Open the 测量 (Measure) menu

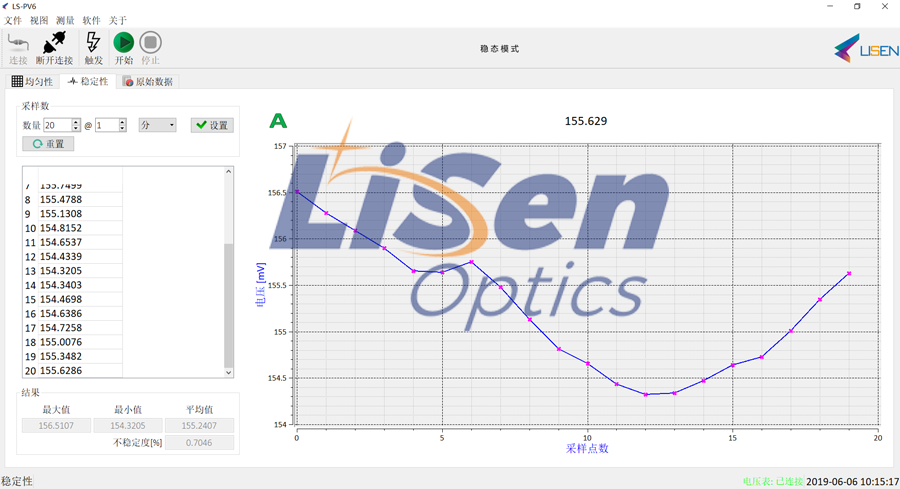click(x=65, y=20)
